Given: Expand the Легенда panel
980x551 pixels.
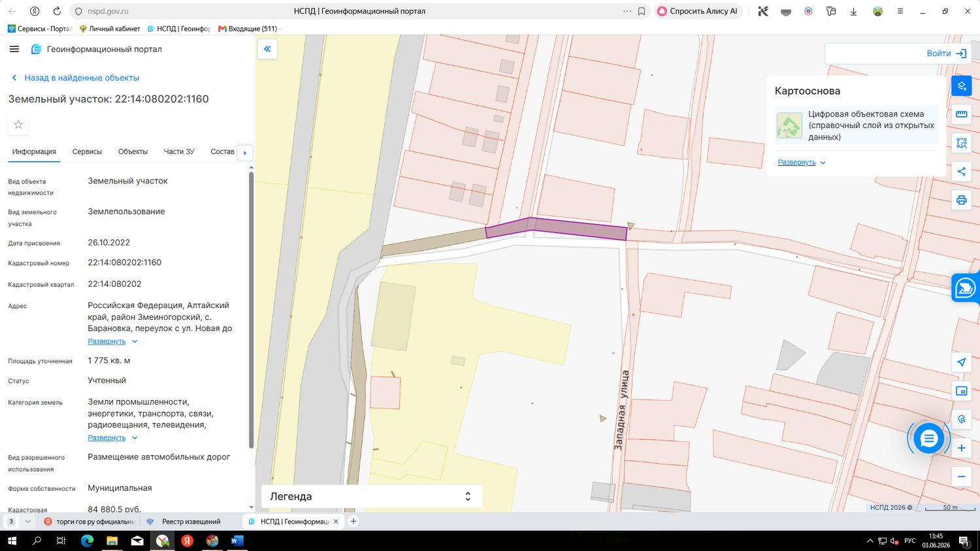Looking at the screenshot, I should (x=372, y=496).
